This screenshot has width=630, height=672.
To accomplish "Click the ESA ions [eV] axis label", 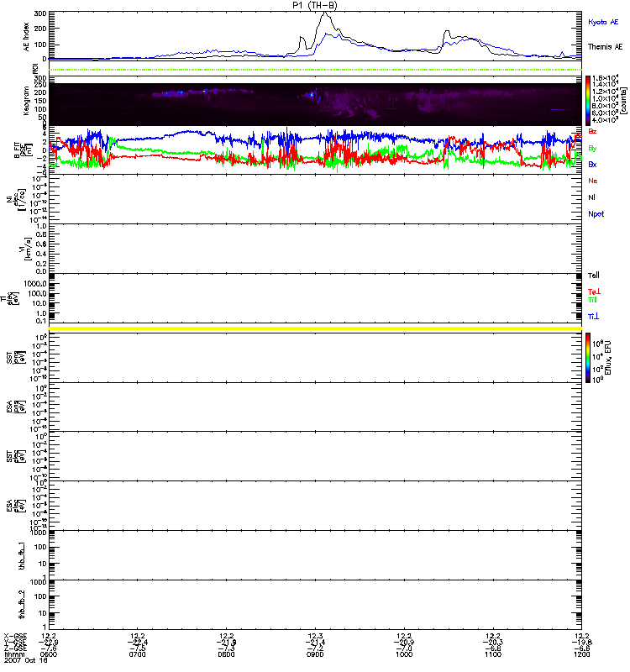I will [16, 407].
